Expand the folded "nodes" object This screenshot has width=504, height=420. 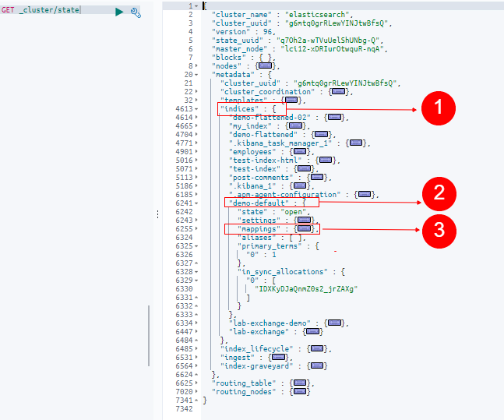click(x=196, y=66)
